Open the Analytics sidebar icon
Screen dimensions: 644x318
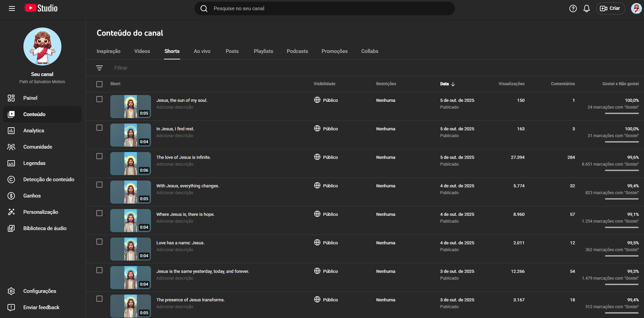[11, 131]
